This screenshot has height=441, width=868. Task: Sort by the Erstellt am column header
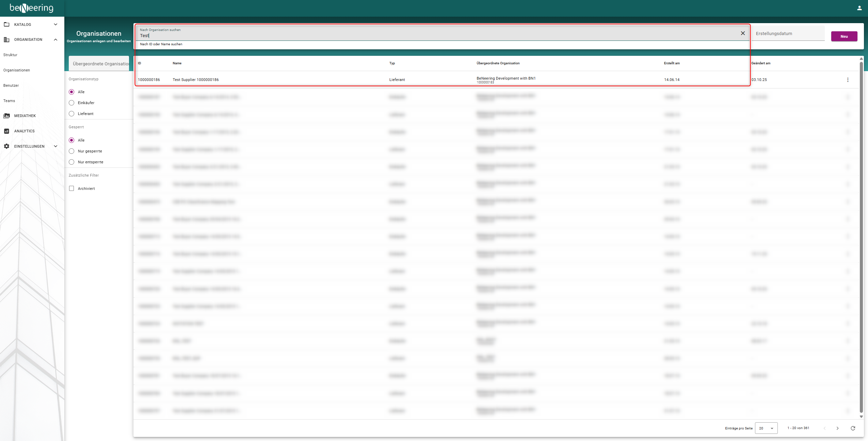click(672, 63)
